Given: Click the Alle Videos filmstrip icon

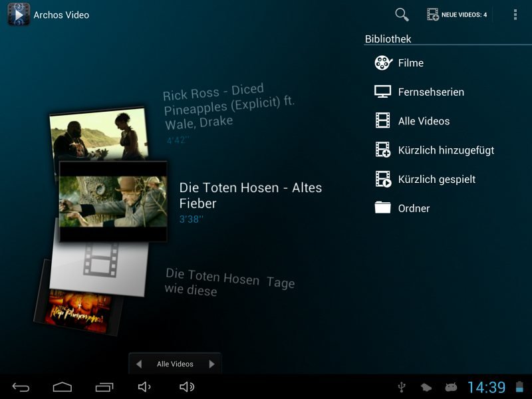Looking at the screenshot, I should [x=383, y=120].
